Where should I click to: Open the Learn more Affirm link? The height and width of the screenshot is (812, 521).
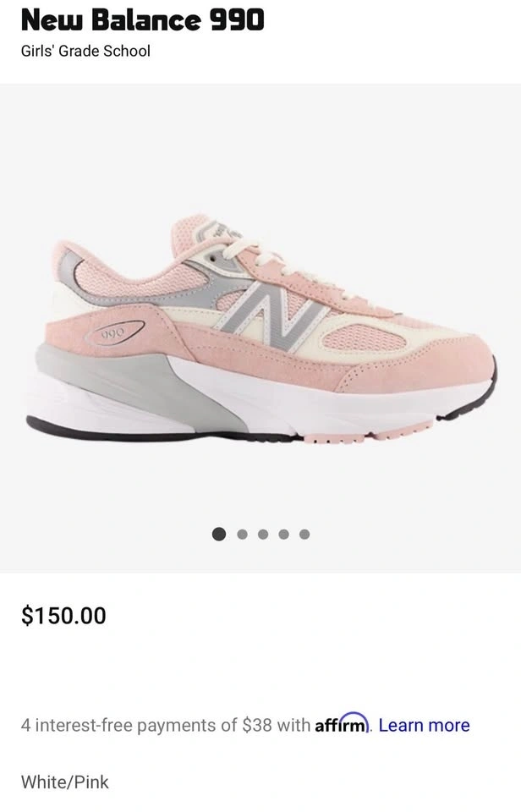pyautogui.click(x=424, y=725)
